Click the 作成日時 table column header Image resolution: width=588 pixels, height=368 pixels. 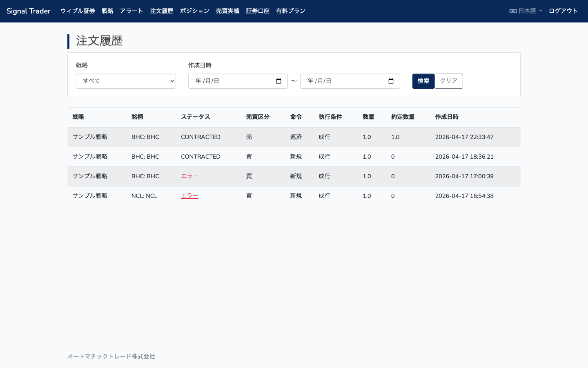pyautogui.click(x=447, y=117)
